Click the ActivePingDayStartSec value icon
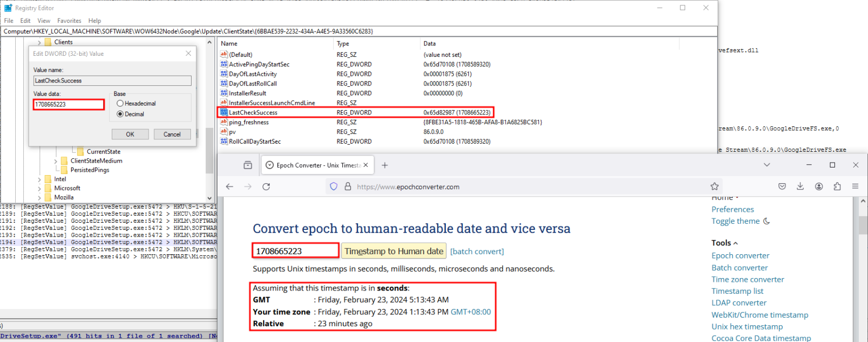 click(x=224, y=64)
